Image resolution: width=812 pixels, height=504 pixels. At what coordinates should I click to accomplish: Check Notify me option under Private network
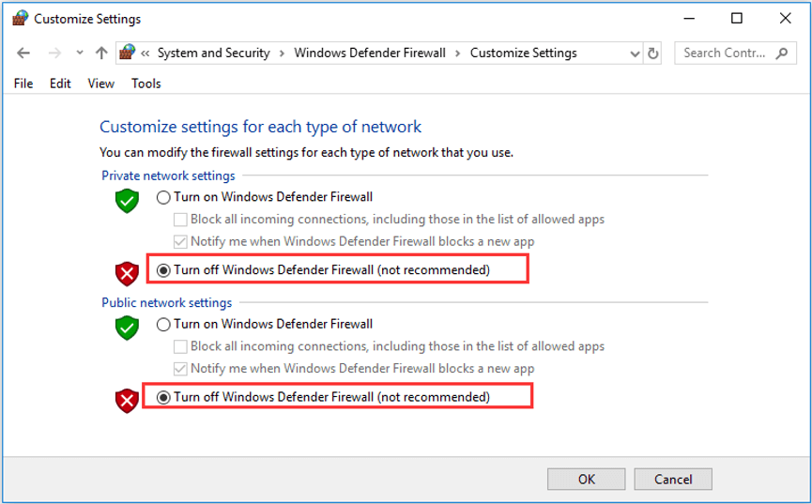[x=180, y=242]
